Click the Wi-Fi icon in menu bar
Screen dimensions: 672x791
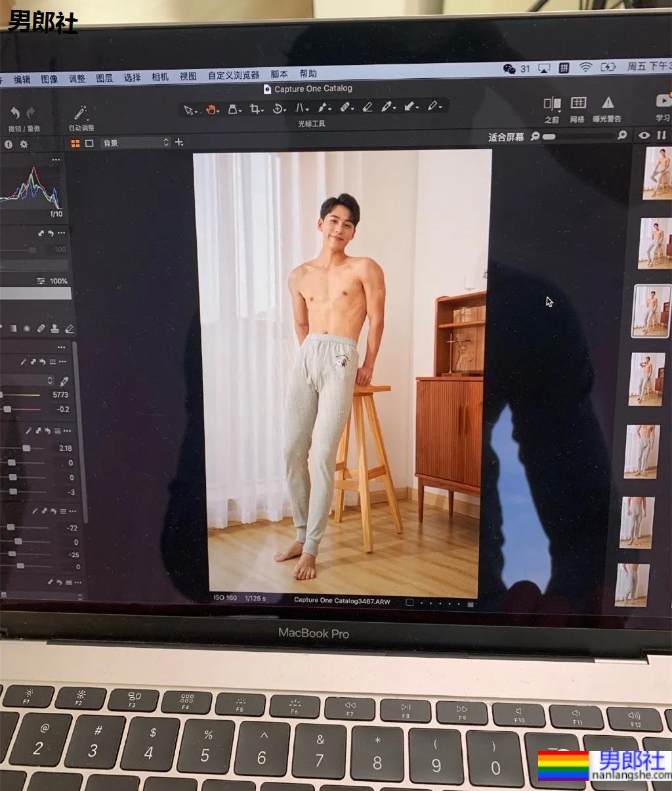coord(585,68)
